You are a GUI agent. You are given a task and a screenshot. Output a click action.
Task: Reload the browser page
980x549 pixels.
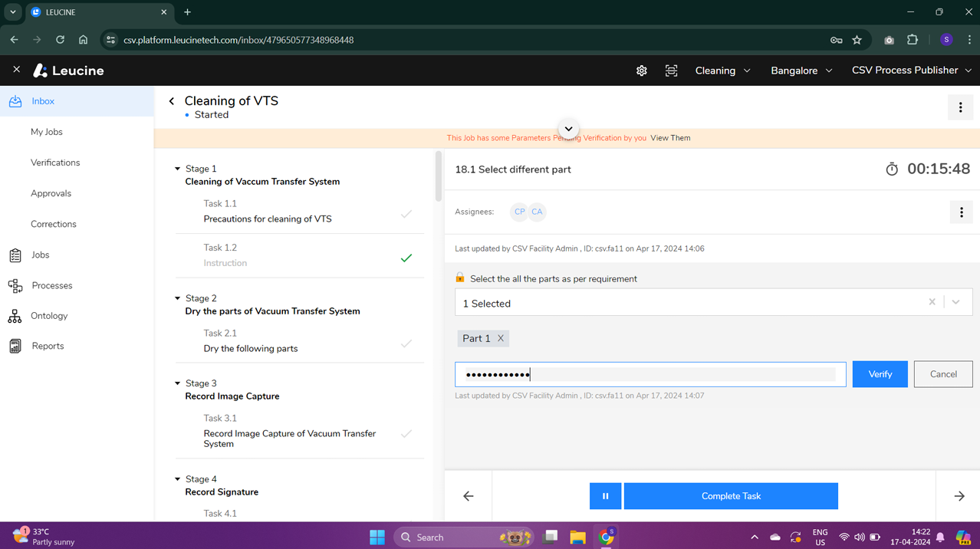point(60,40)
